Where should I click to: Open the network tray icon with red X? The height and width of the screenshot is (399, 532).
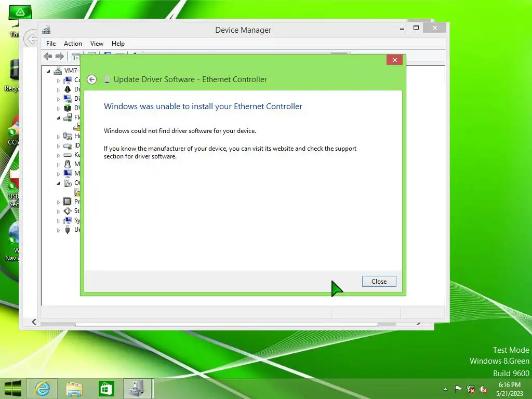(x=471, y=389)
